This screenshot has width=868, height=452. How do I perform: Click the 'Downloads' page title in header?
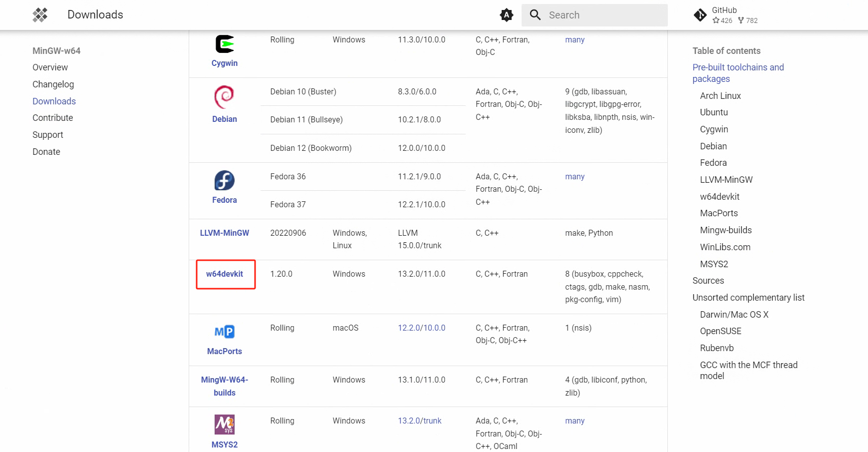click(95, 15)
